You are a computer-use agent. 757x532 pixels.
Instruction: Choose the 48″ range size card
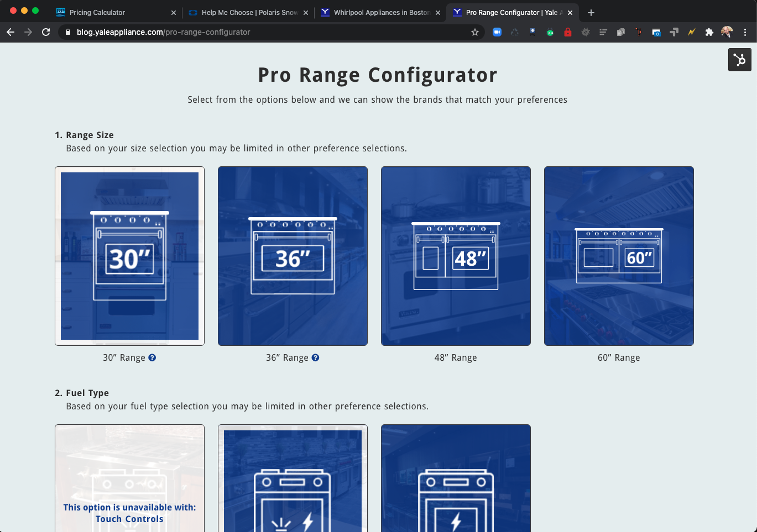tap(456, 256)
